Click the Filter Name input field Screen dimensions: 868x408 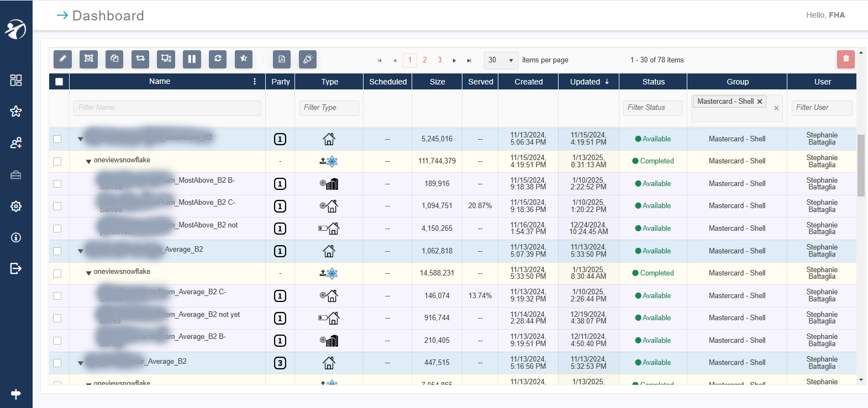click(x=167, y=108)
